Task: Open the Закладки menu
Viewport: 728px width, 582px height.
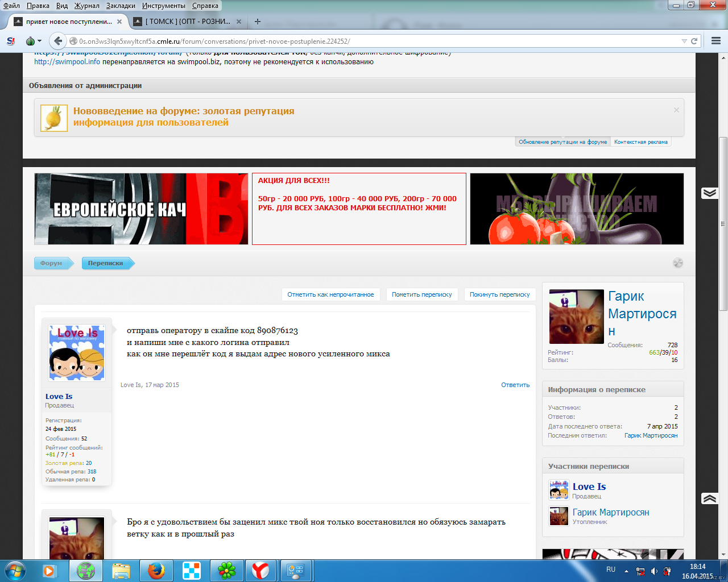Action: pyautogui.click(x=121, y=6)
